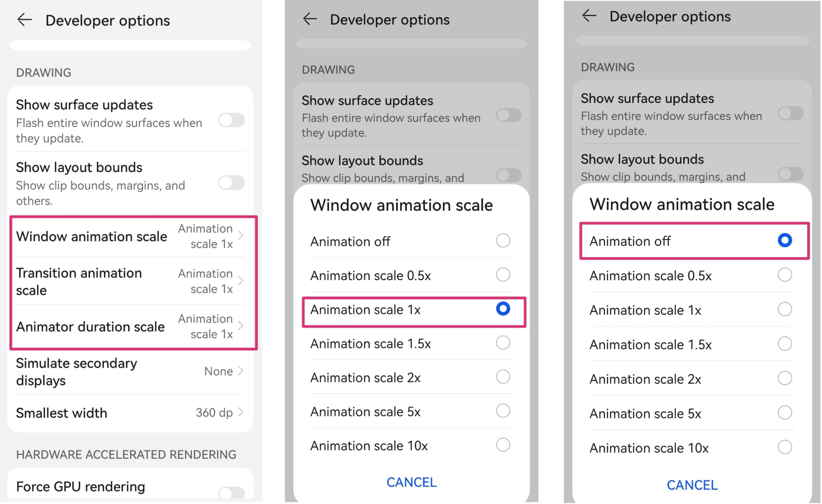Toggle Show surface updates switch in left panel
This screenshot has width=822, height=504.
click(x=232, y=120)
